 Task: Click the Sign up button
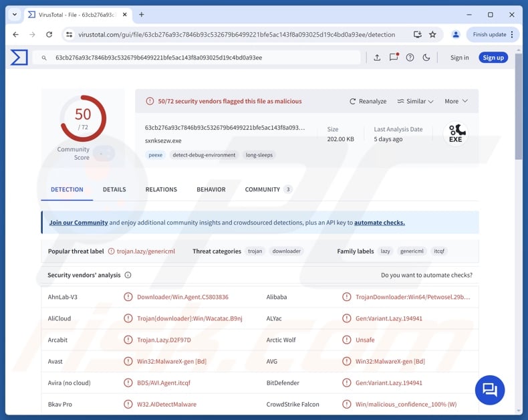[x=493, y=58]
